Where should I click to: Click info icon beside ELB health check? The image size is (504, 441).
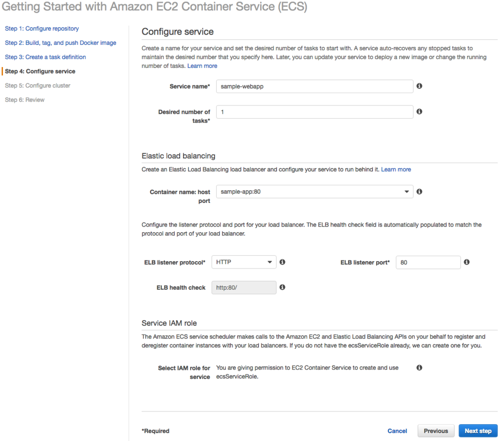(x=282, y=287)
